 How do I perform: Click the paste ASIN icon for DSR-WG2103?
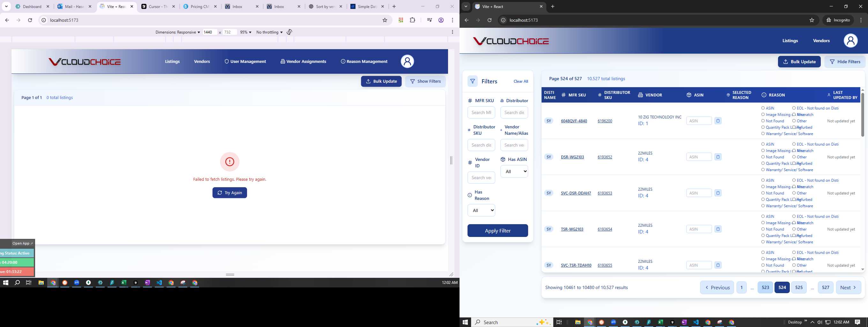coord(718,157)
